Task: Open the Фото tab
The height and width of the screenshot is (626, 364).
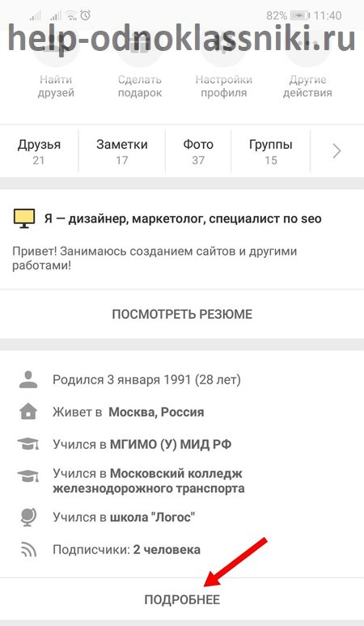Action: [198, 151]
